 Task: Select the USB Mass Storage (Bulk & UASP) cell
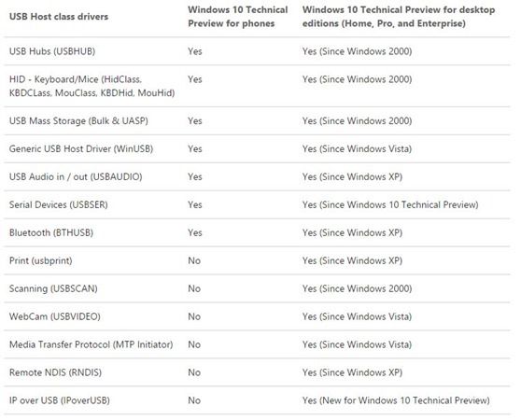(78, 120)
